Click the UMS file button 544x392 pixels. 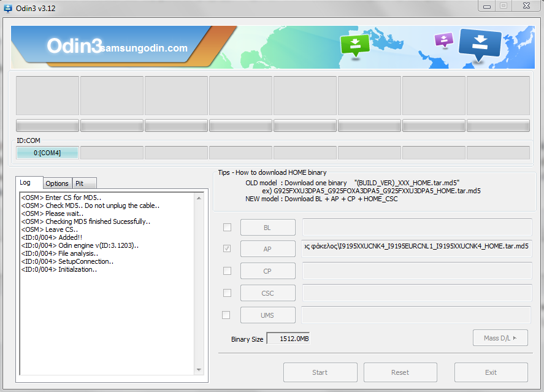coord(268,315)
